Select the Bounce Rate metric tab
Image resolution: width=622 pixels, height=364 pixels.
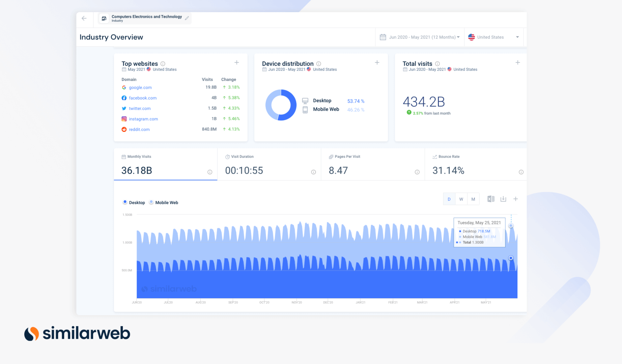(x=476, y=165)
